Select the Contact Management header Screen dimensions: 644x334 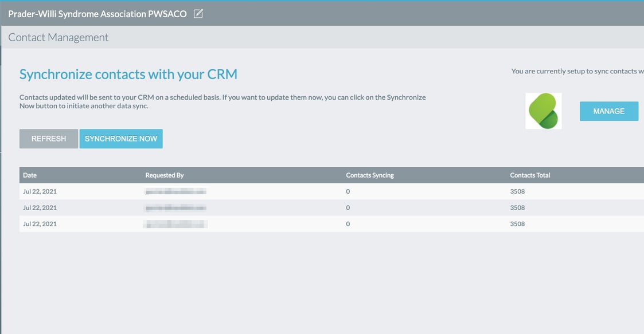58,37
